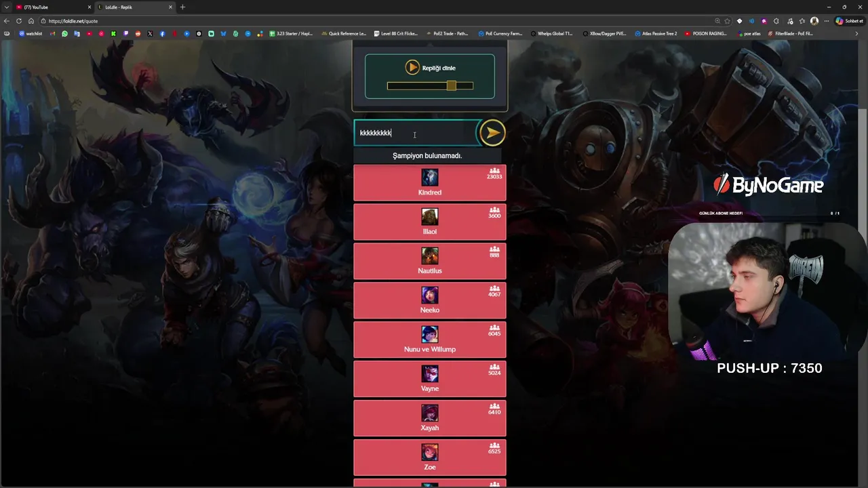The image size is (868, 488).
Task: Open the 'Quick Reference Le...' bookmark
Action: tap(344, 33)
